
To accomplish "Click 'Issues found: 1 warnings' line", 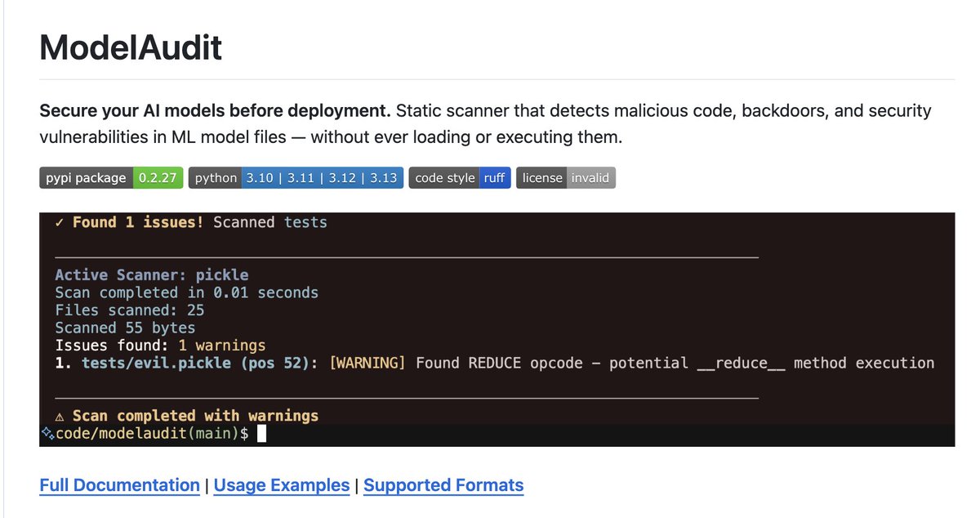I will coord(160,346).
